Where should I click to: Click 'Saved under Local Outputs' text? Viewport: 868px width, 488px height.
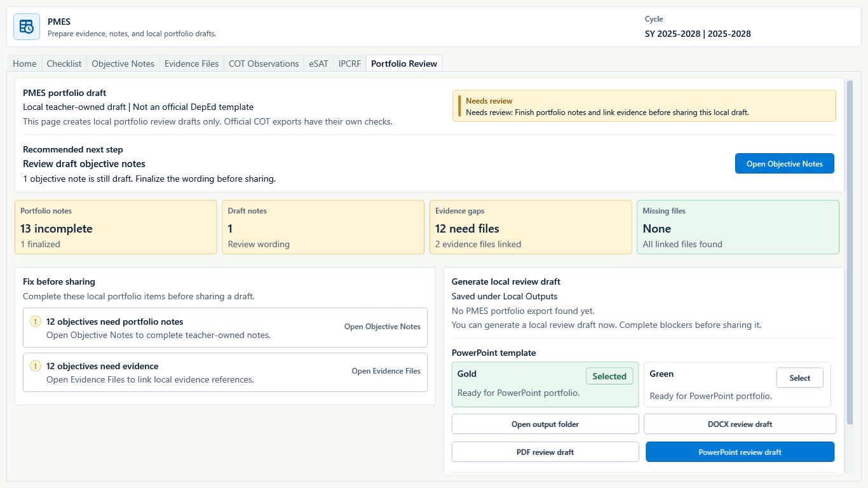pyautogui.click(x=505, y=296)
